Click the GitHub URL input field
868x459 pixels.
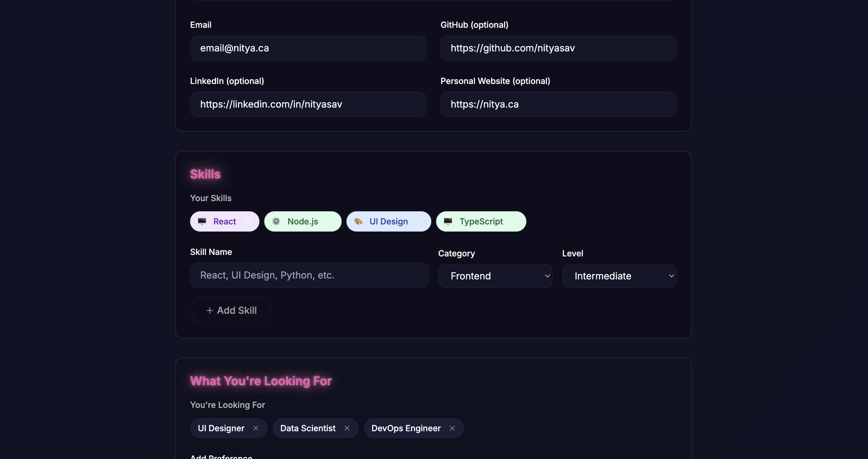click(x=558, y=48)
